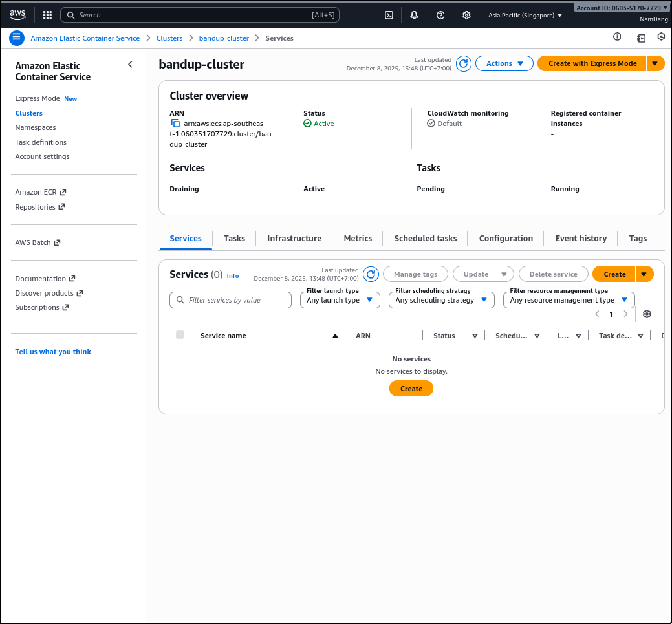
Task: Open the Event history tab
Action: click(580, 238)
